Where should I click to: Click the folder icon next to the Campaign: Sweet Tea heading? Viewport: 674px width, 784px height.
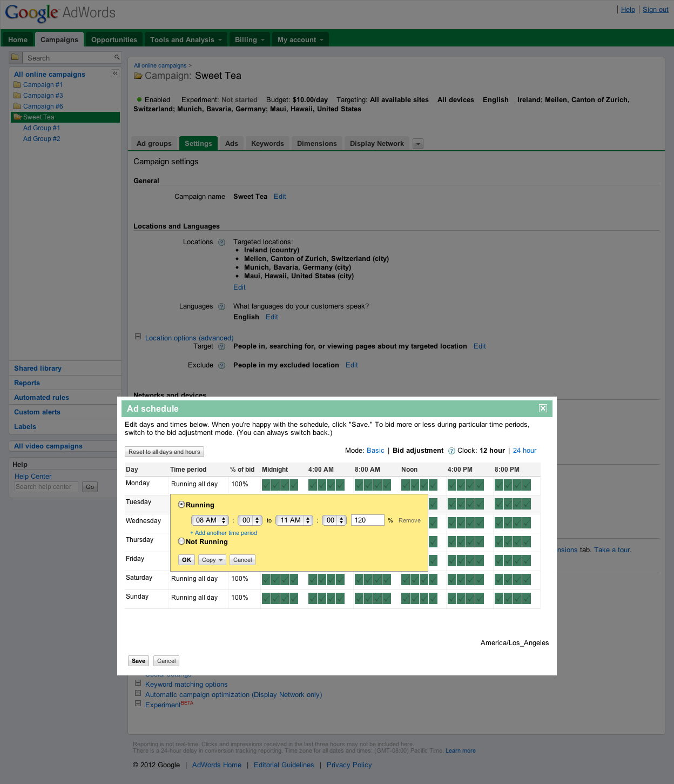tap(138, 76)
